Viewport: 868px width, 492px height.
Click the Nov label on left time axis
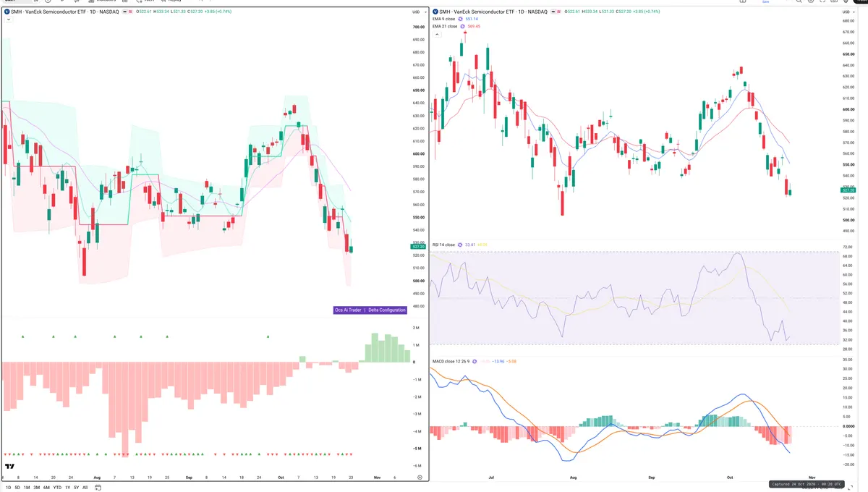pyautogui.click(x=377, y=478)
